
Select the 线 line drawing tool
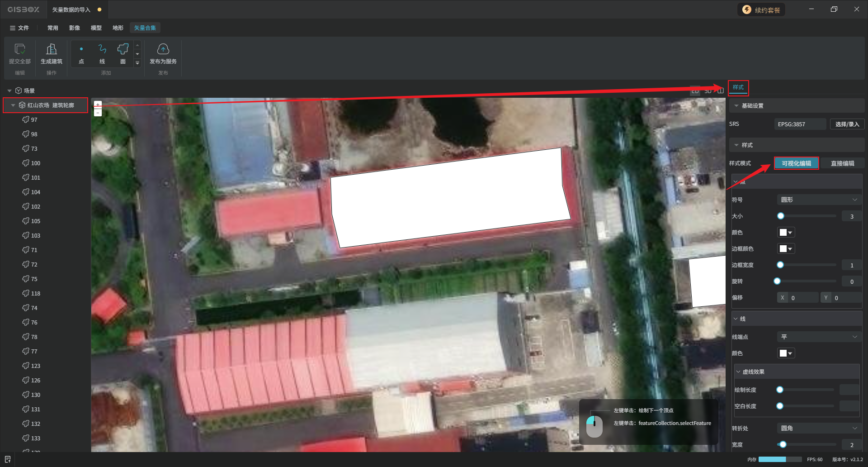[x=102, y=49]
